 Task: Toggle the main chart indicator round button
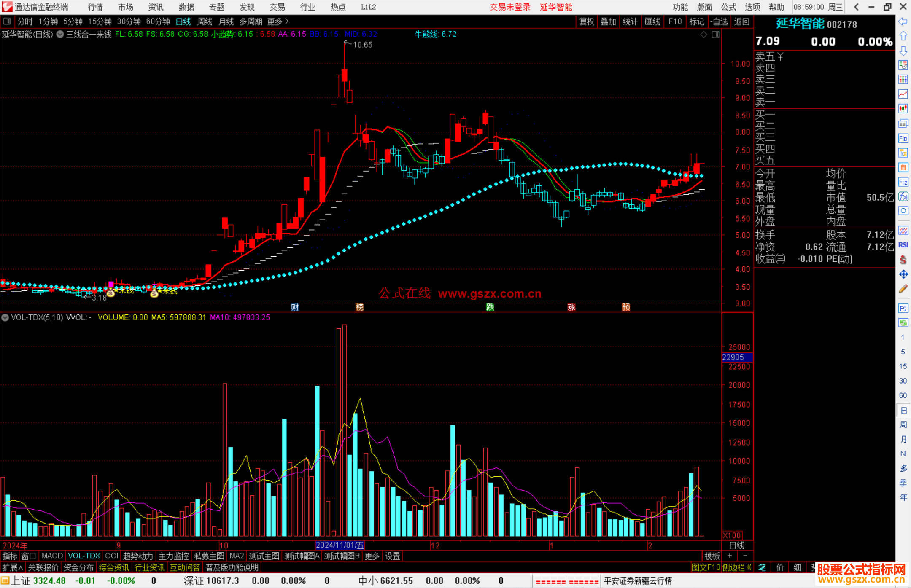(60, 34)
